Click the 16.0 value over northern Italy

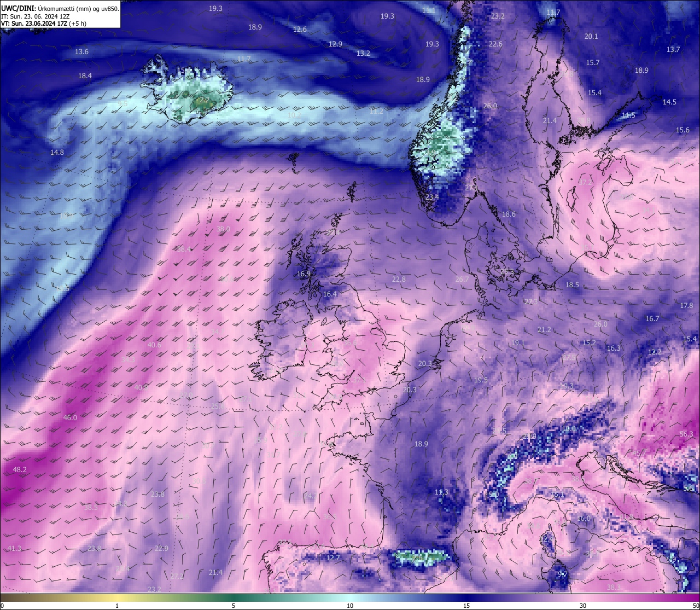point(584,518)
